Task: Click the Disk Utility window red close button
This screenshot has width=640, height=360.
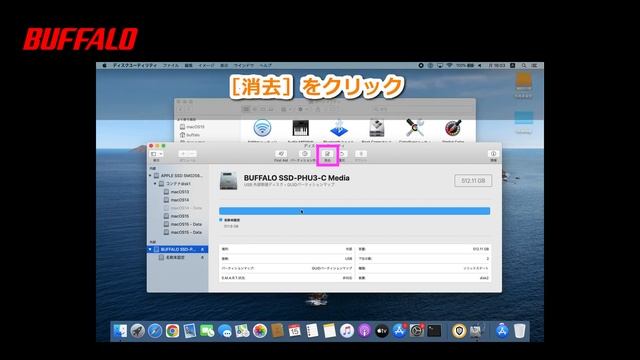Action: coord(151,146)
